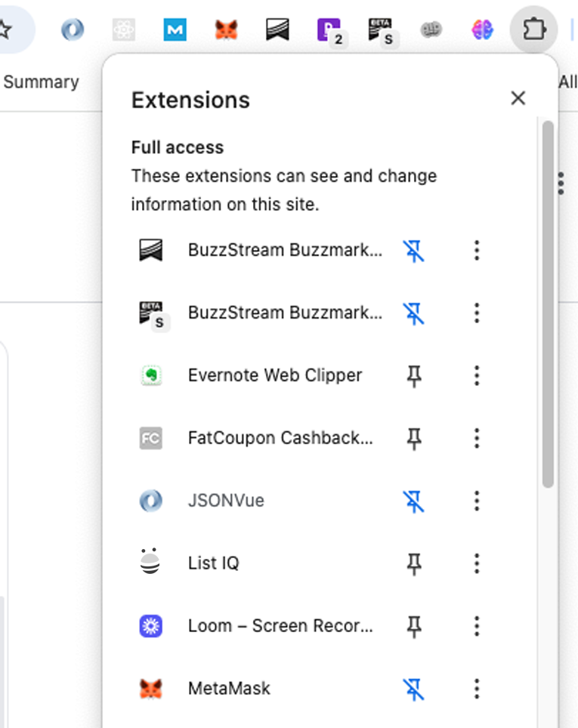Click the BuzzStream Buzzmarker toolbar icon
Image resolution: width=578 pixels, height=728 pixels.
click(277, 29)
